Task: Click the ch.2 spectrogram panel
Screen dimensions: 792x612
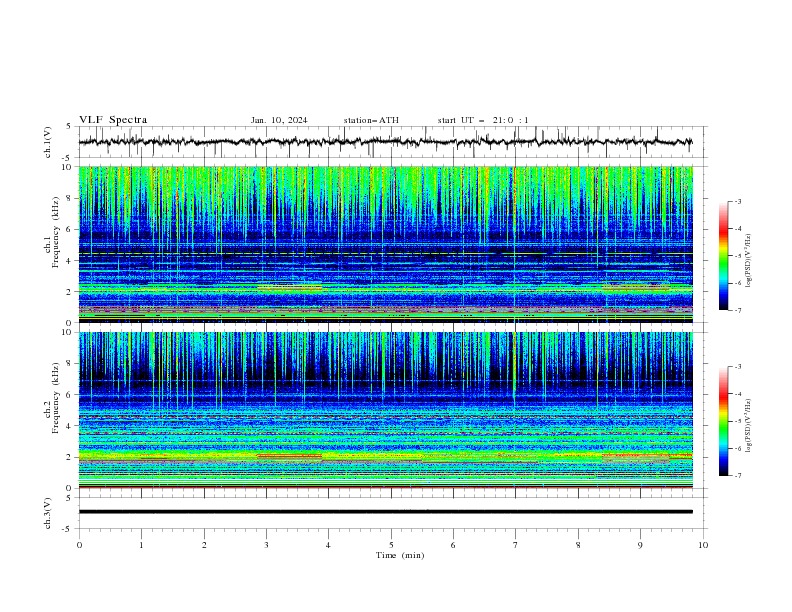Action: click(x=386, y=410)
